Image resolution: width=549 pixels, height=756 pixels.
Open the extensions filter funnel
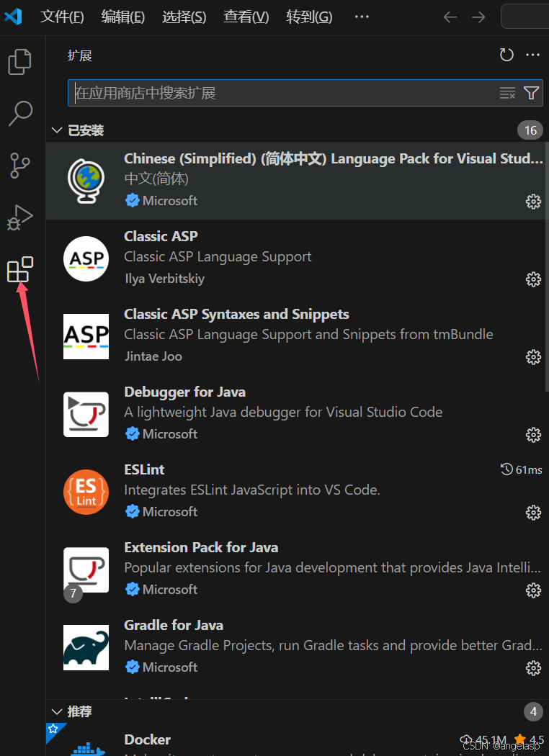pos(531,93)
